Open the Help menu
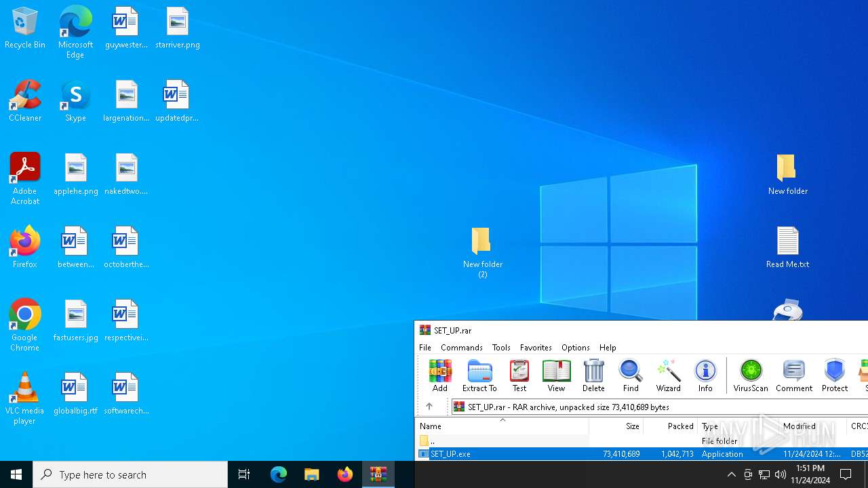This screenshot has height=488, width=868. 608,348
